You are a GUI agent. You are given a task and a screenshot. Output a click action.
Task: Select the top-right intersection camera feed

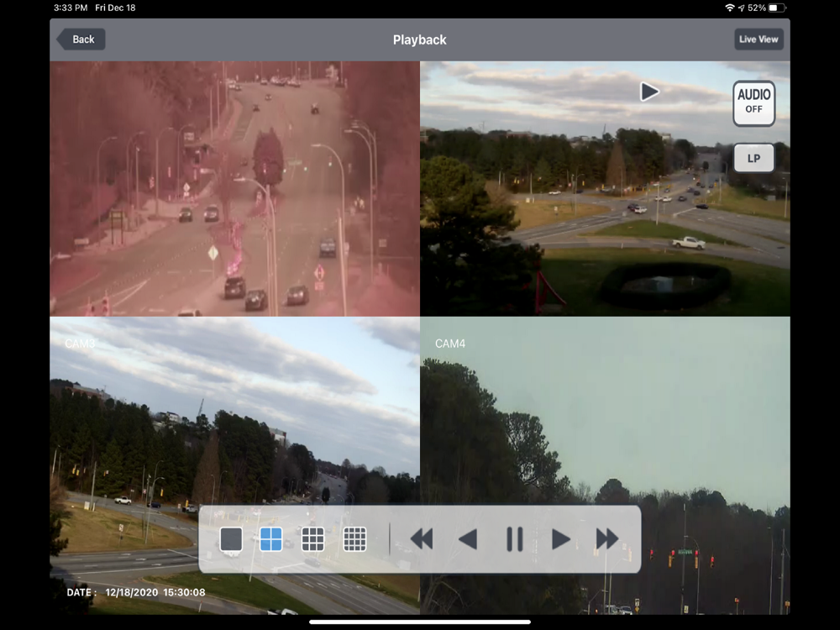point(605,188)
